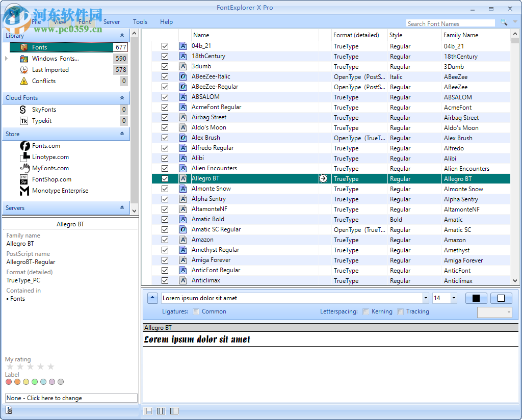Open the Tools menu

(140, 22)
